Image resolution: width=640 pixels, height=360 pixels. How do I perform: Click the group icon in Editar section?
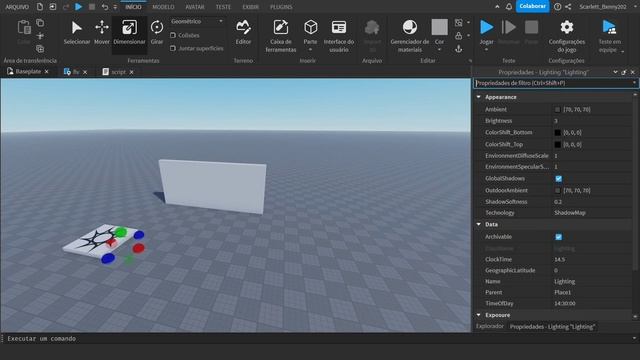point(459,22)
